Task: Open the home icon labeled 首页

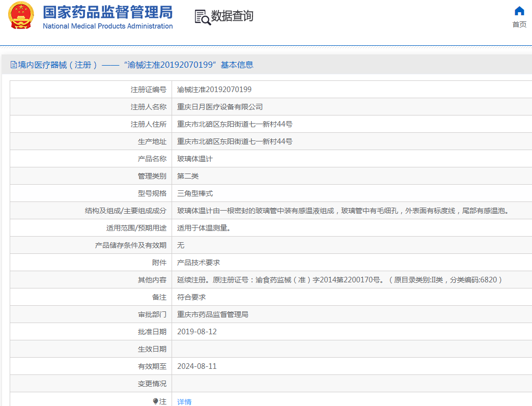Action: [x=519, y=11]
